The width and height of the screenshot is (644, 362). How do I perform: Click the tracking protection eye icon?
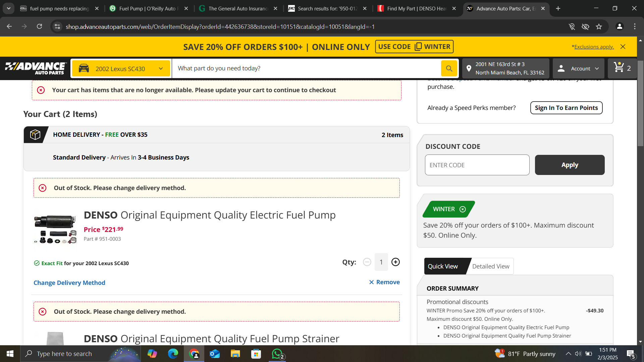pyautogui.click(x=585, y=26)
